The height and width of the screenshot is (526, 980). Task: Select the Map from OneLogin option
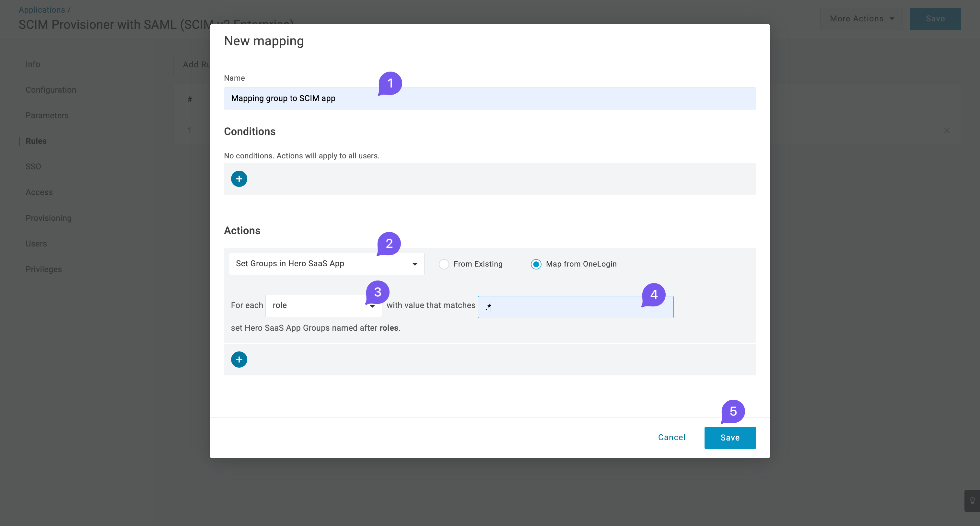536,264
